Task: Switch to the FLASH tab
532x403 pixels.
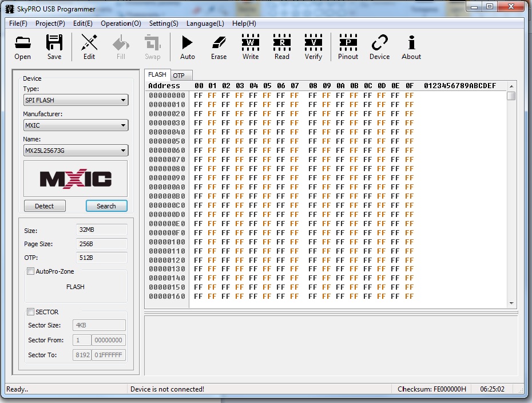Action: point(157,74)
